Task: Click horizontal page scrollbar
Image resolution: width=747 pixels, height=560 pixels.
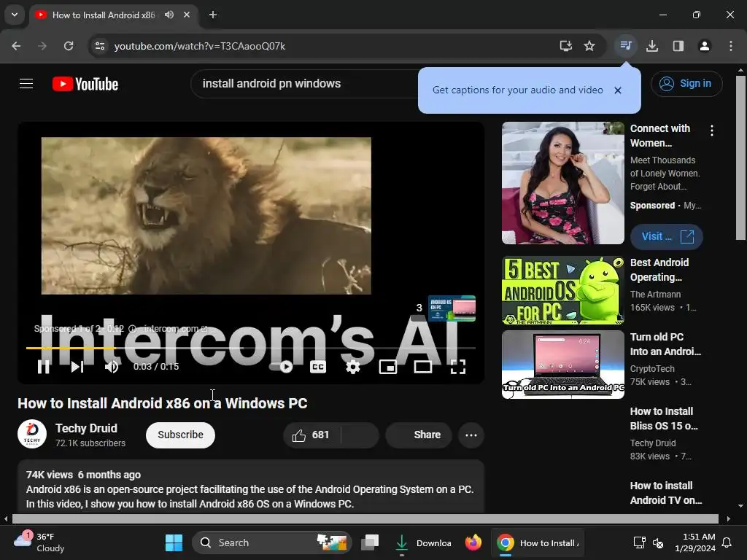Action: [x=365, y=518]
